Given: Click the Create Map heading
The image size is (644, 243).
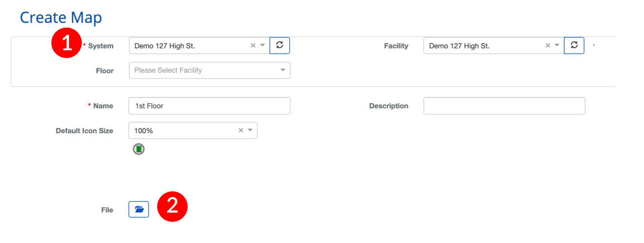Looking at the screenshot, I should [61, 18].
